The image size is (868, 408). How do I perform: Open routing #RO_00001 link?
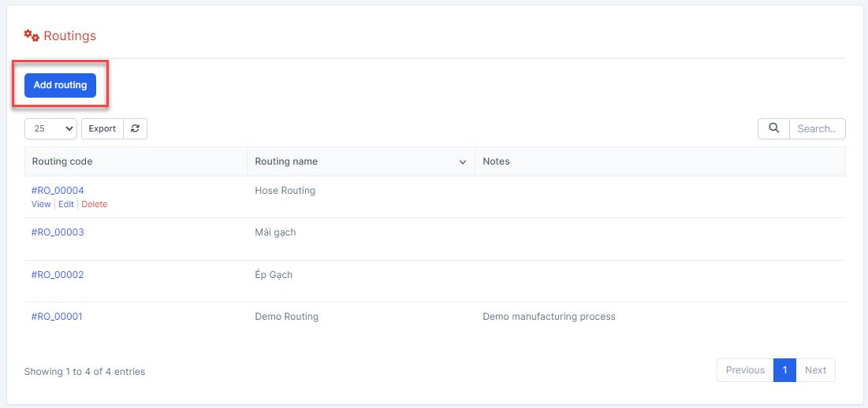(x=58, y=317)
